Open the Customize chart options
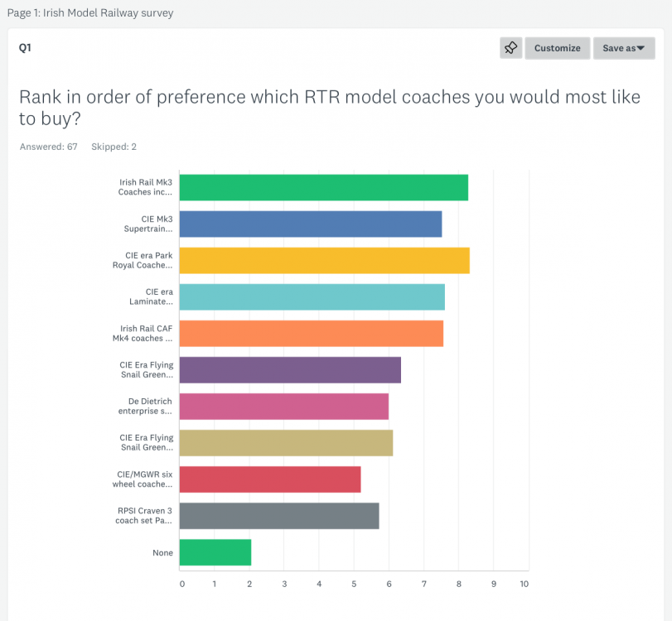This screenshot has width=672, height=621. coord(557,48)
